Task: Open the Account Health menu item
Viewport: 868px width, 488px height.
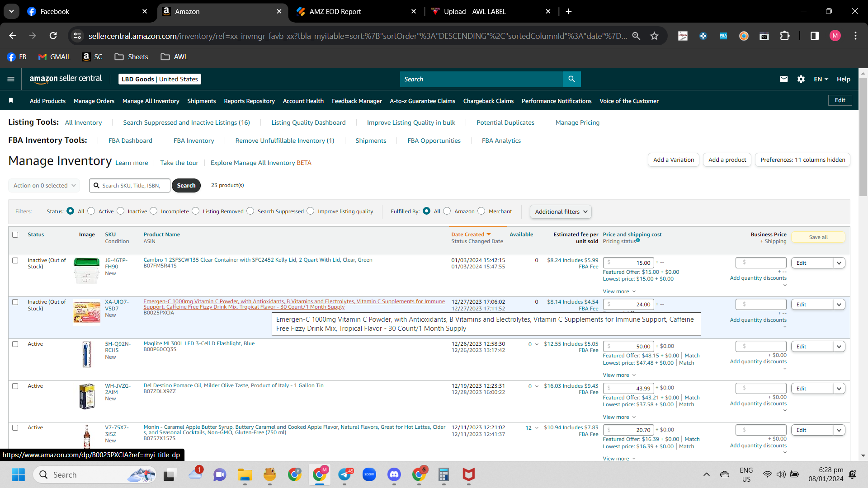Action: tap(303, 101)
